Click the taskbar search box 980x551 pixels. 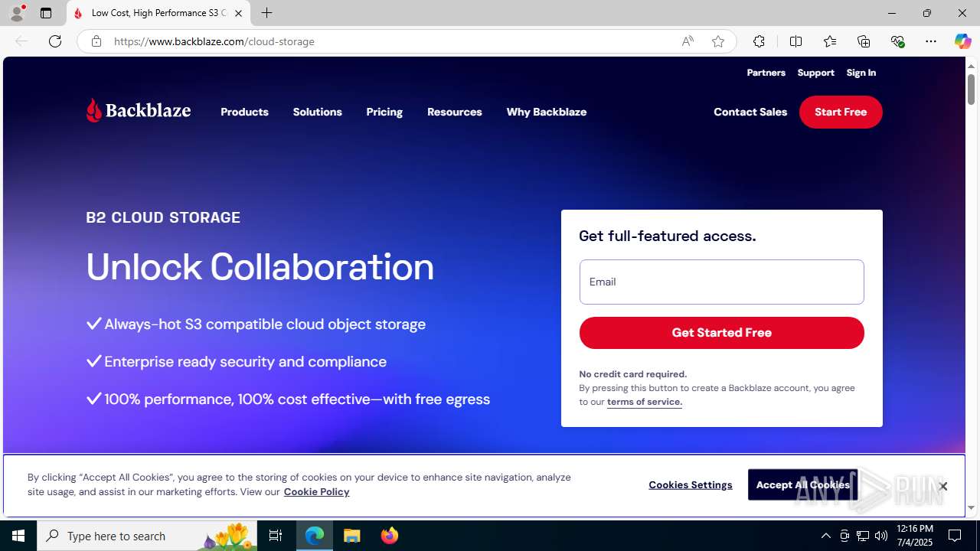(148, 536)
